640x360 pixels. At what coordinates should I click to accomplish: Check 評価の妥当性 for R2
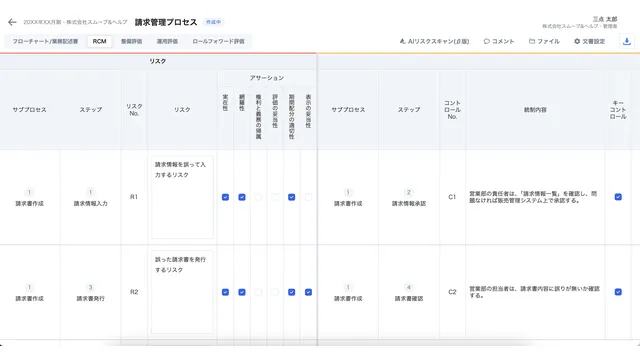point(275,292)
